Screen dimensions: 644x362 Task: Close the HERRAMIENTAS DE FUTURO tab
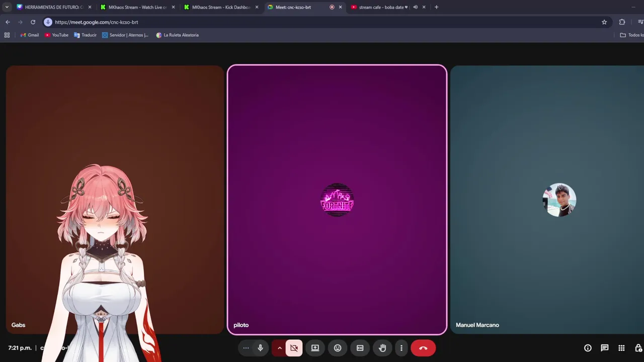click(x=90, y=7)
